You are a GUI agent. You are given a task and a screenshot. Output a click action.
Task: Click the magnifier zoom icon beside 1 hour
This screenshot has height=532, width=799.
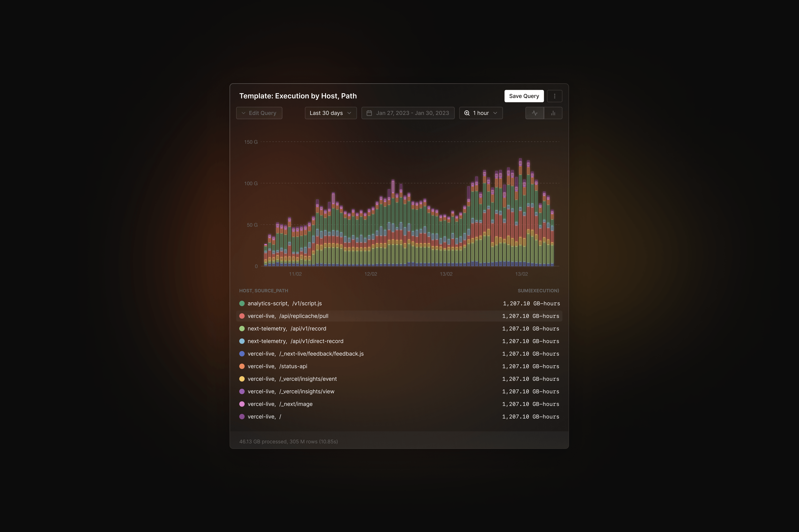pyautogui.click(x=467, y=113)
